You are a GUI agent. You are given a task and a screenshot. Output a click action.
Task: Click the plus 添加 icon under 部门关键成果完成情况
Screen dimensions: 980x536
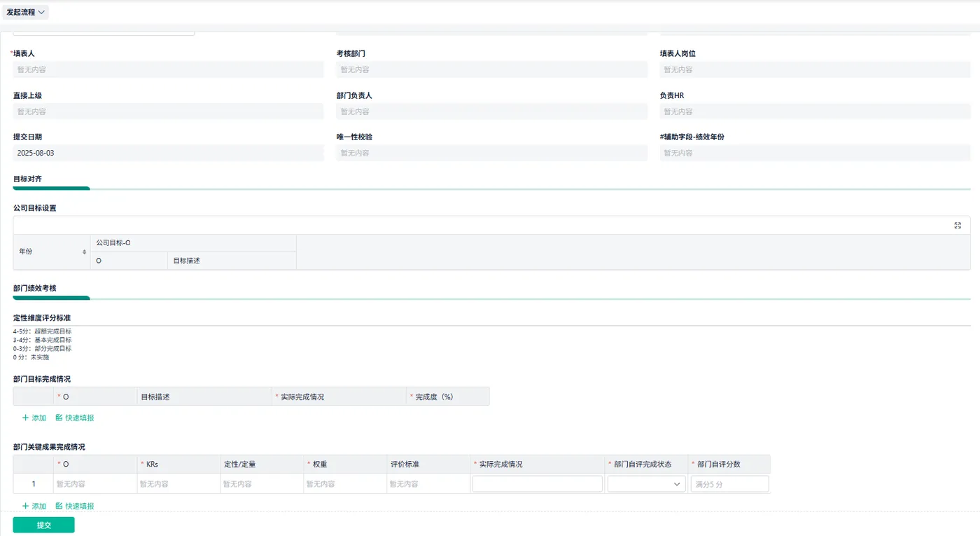26,506
